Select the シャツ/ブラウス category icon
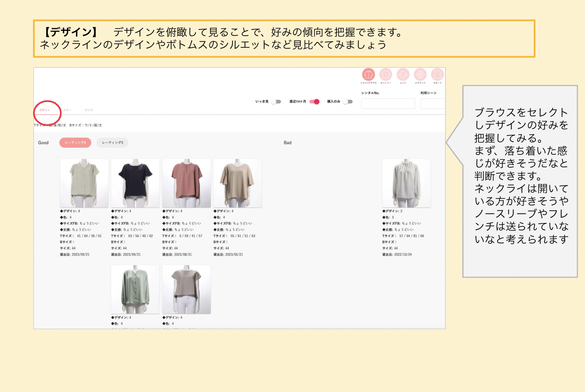 pyautogui.click(x=368, y=74)
